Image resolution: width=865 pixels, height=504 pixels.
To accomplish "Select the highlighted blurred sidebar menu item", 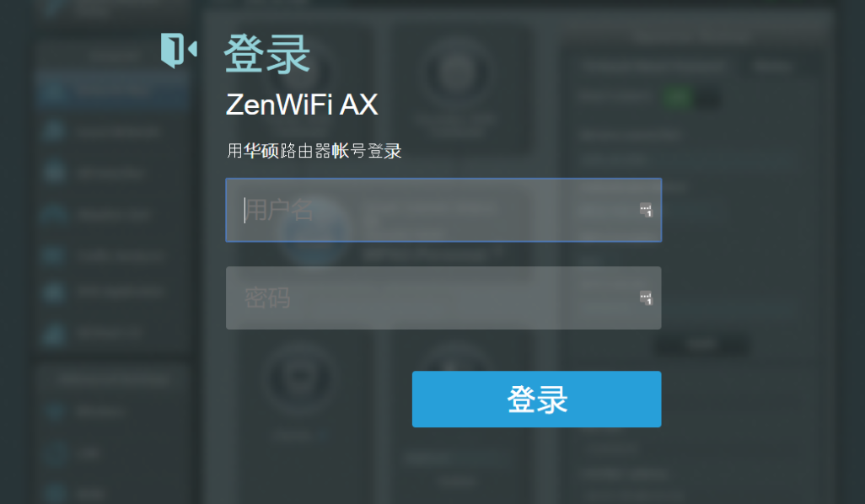I will tap(113, 89).
